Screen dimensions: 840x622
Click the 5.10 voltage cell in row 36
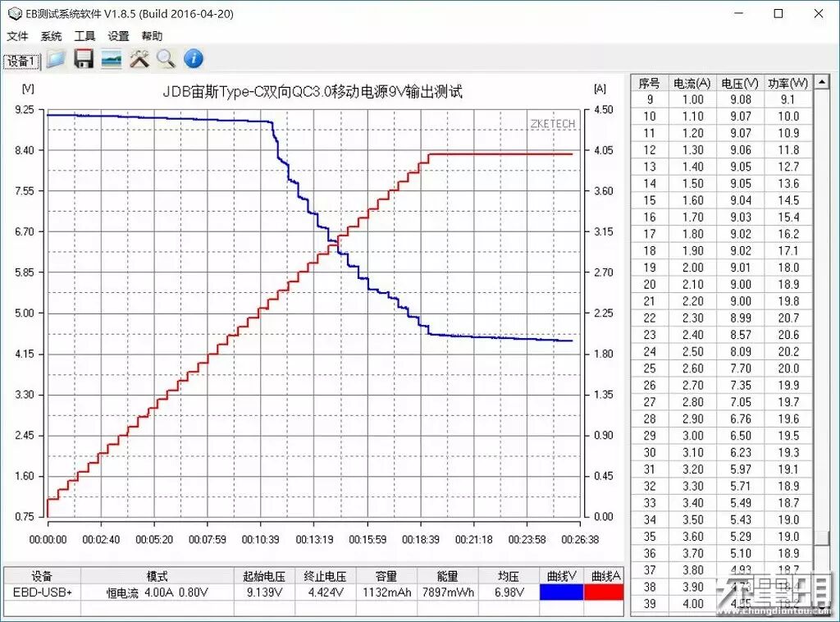click(741, 553)
